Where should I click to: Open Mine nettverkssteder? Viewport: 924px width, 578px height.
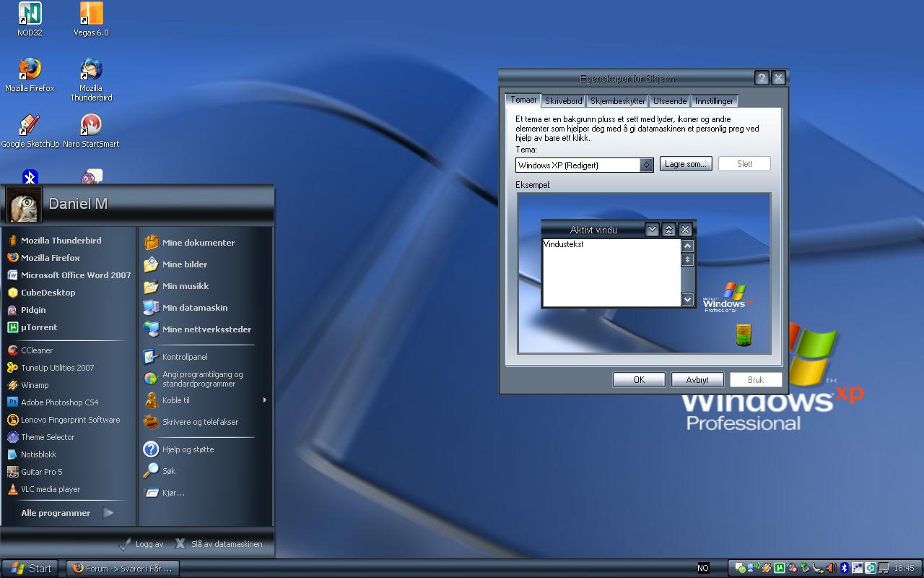pos(205,329)
